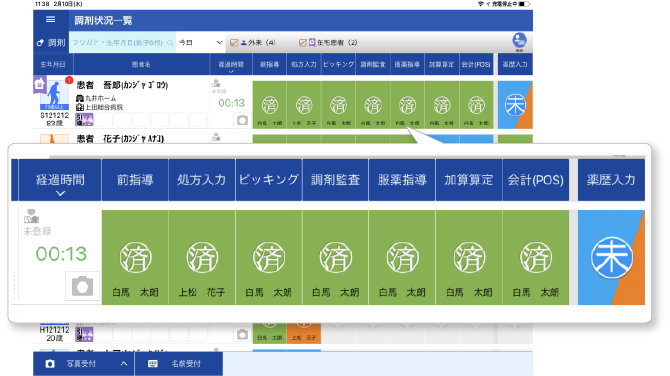The height and width of the screenshot is (376, 670).
Task: Click small 済 stamp under 前指導 for 吾郎
Action: (x=270, y=105)
